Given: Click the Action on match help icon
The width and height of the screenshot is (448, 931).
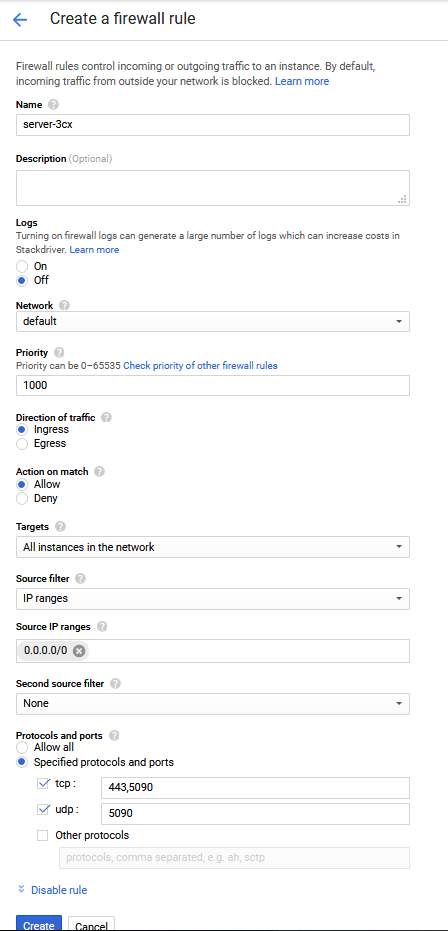Looking at the screenshot, I should 99,471.
